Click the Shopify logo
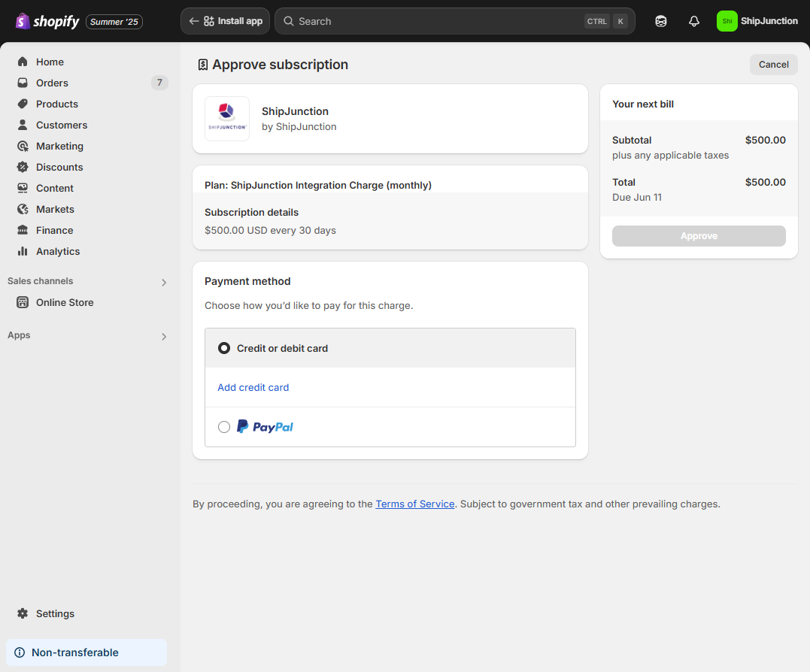The width and height of the screenshot is (810, 672). point(47,21)
